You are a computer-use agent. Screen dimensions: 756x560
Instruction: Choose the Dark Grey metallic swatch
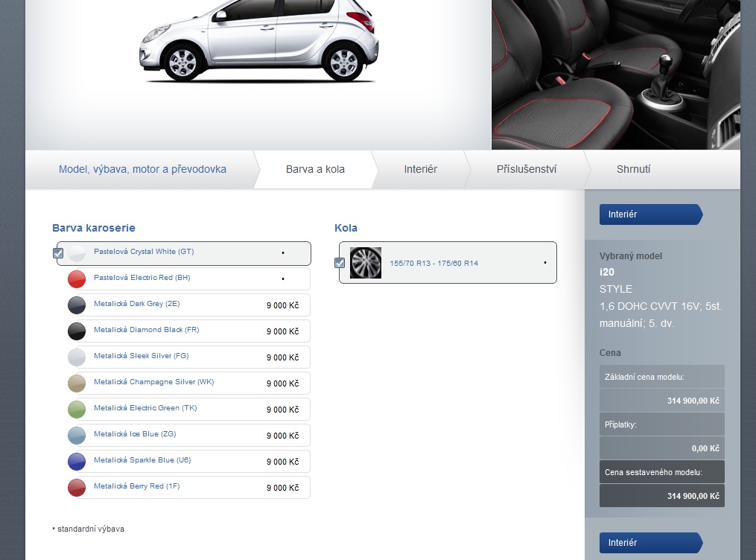click(x=77, y=305)
